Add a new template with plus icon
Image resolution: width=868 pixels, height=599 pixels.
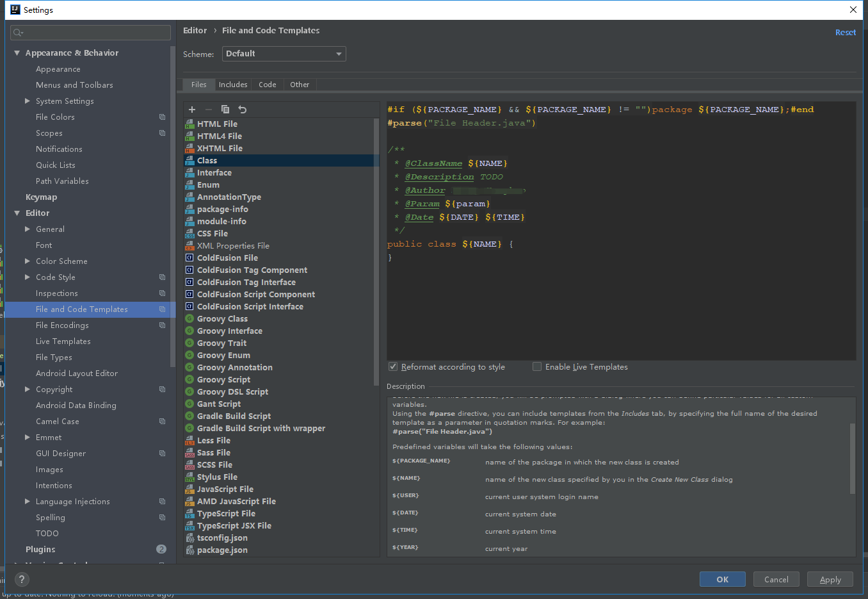192,110
